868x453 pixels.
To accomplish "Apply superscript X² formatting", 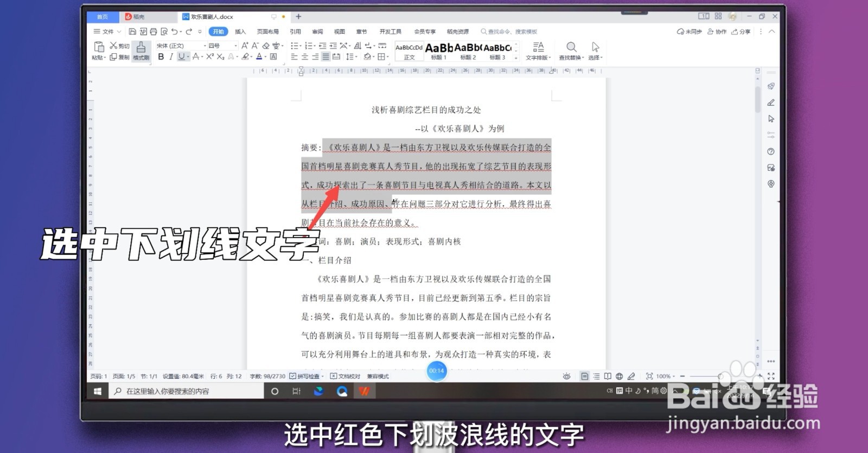I will click(x=209, y=56).
